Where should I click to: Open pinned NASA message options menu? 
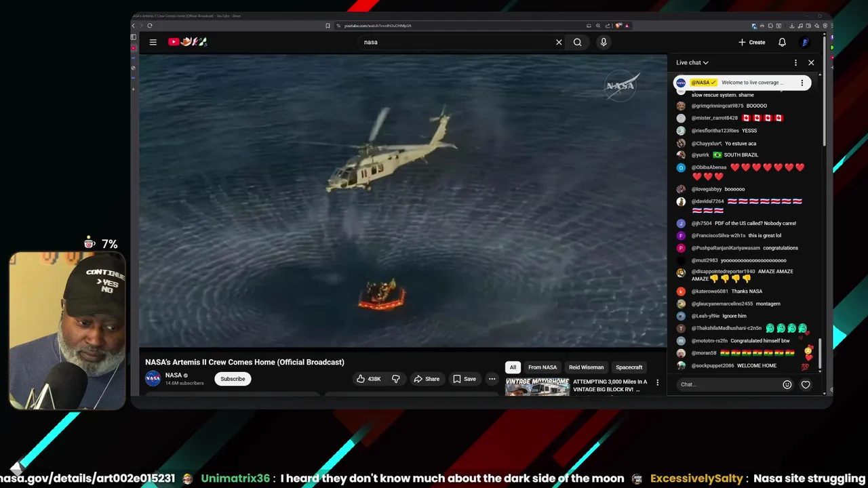[x=802, y=83]
